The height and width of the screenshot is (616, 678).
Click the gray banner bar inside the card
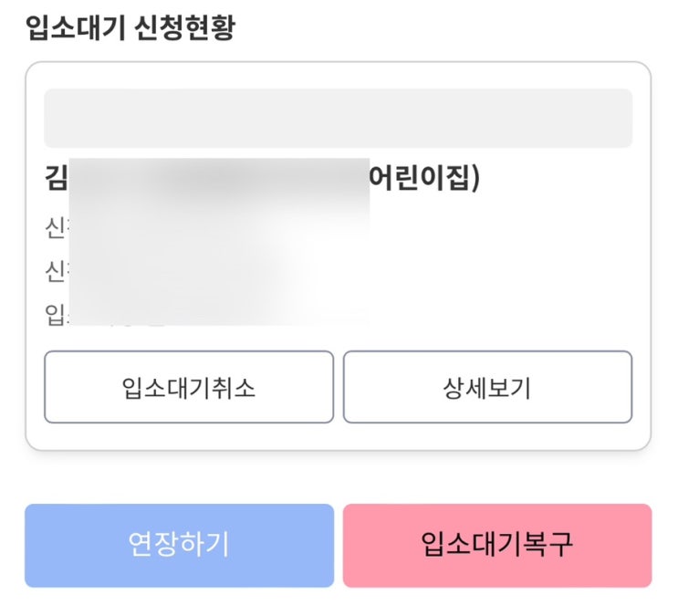click(x=338, y=119)
